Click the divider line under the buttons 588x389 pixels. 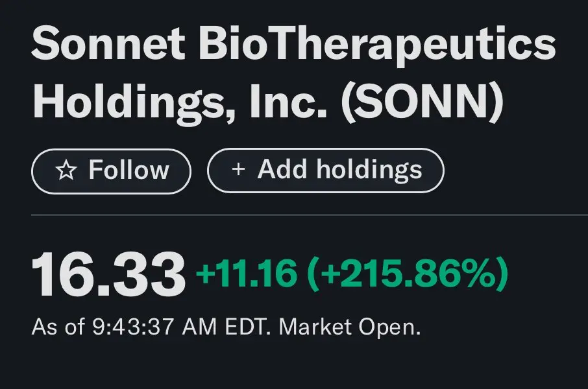[310, 215]
